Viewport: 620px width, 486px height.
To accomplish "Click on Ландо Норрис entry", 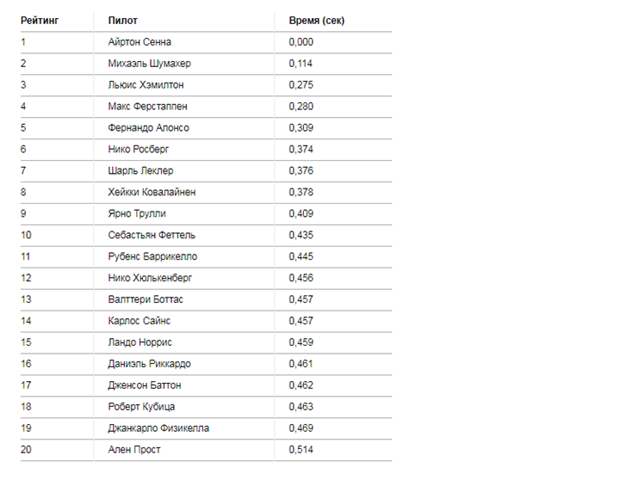I will click(140, 342).
